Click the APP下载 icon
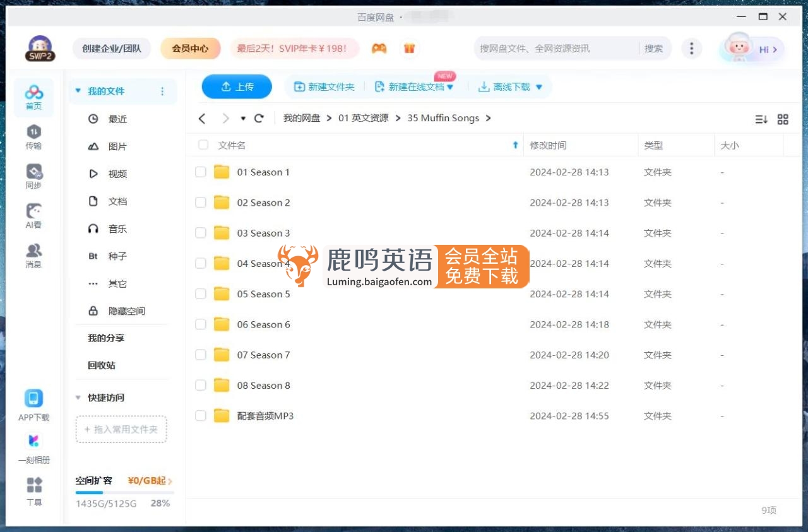The image size is (808, 532). pos(33,398)
